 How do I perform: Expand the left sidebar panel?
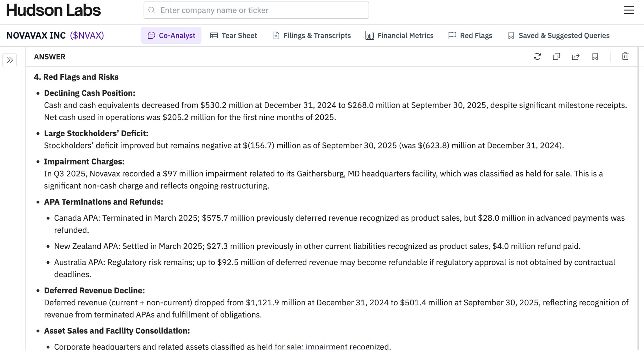pos(9,60)
